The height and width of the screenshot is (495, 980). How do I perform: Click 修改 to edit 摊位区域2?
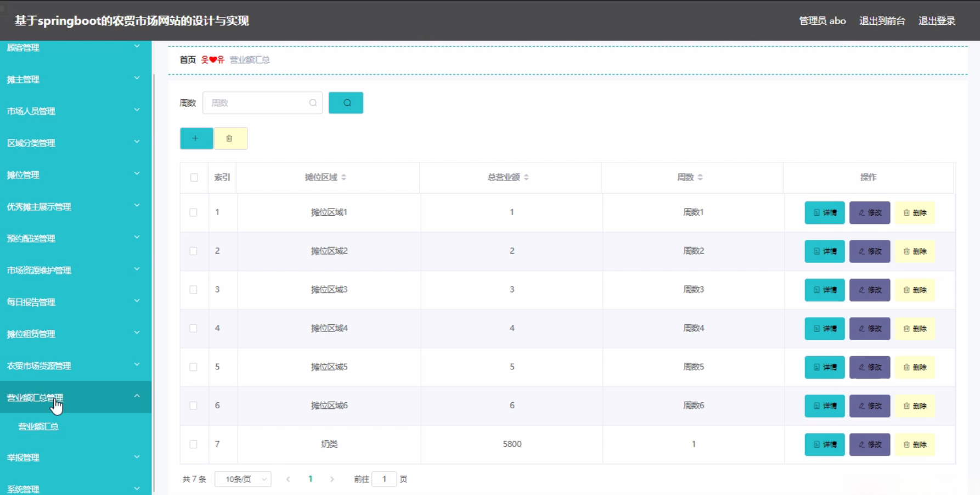click(869, 251)
